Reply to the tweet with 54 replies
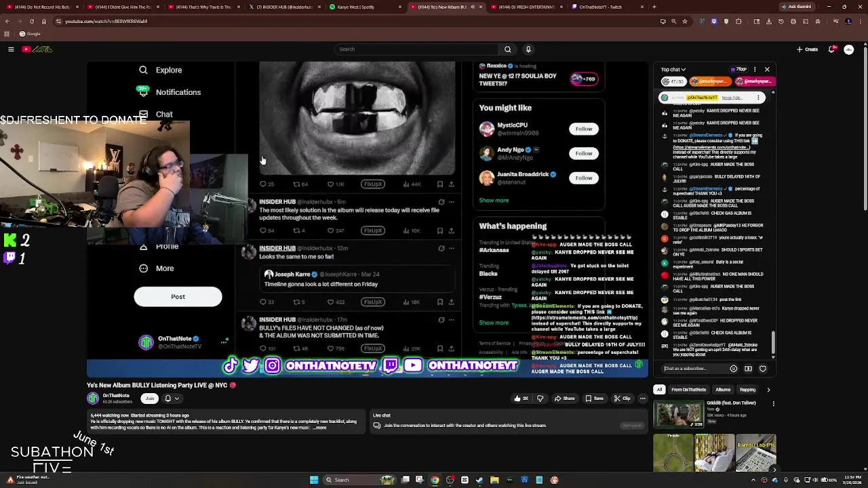868x488 pixels. 267,230
